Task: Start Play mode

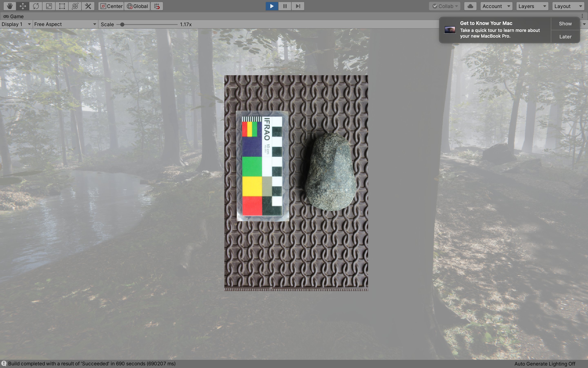Action: tap(272, 6)
